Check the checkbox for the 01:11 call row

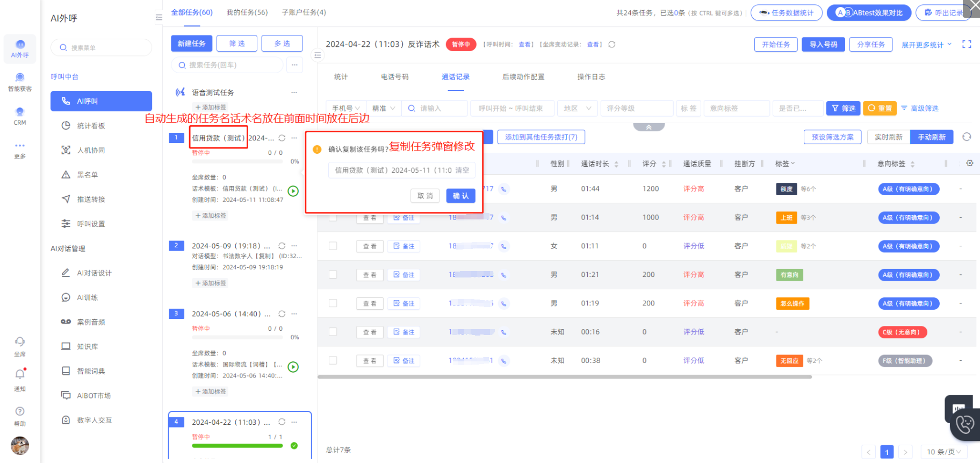point(333,246)
